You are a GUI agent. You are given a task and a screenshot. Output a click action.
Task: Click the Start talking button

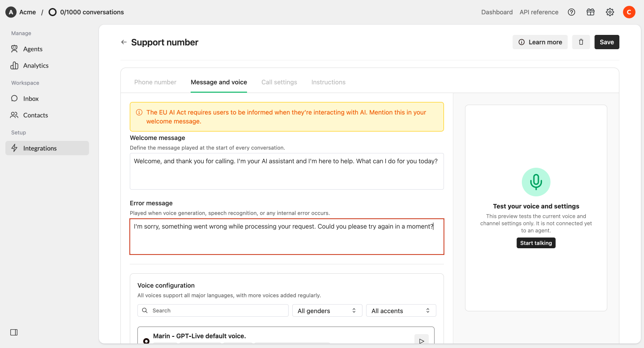[536, 243]
